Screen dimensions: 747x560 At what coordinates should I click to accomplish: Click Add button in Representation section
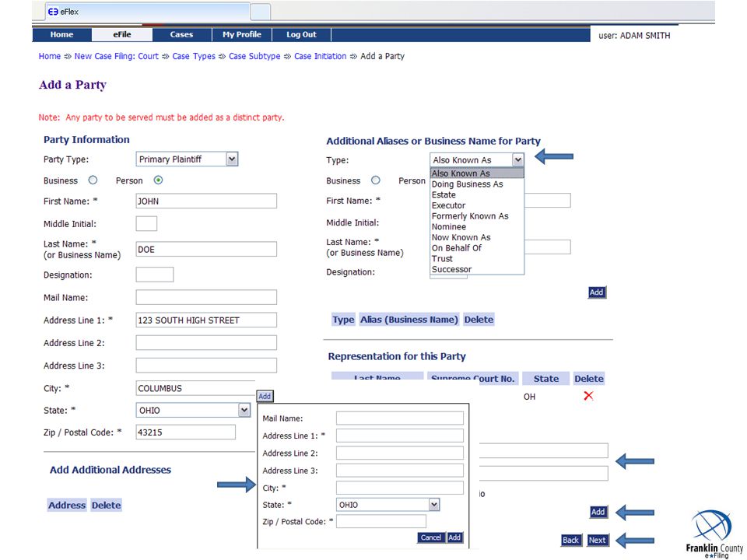(x=598, y=512)
